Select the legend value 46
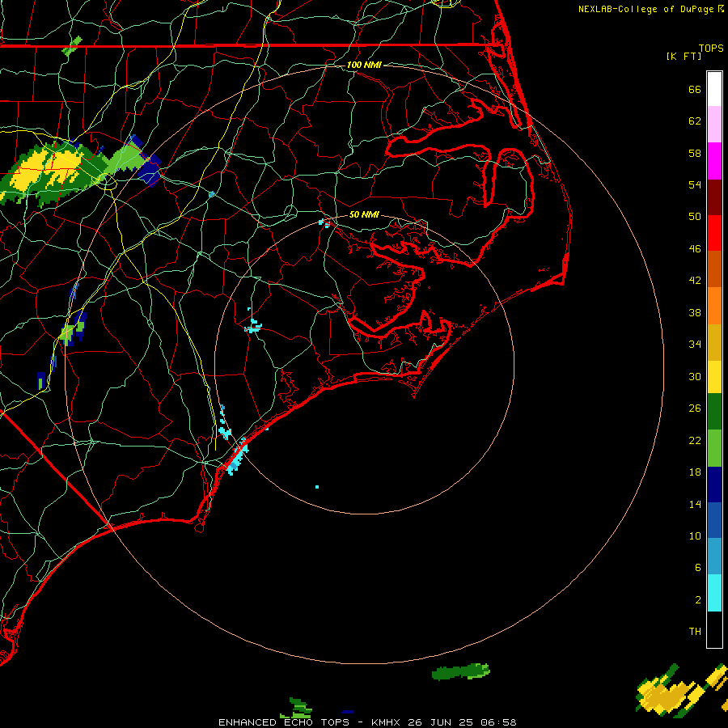 pos(695,249)
